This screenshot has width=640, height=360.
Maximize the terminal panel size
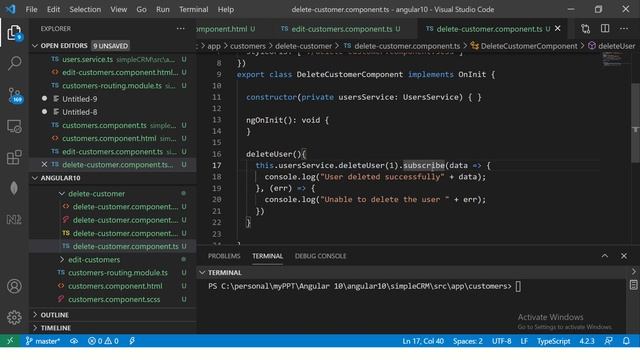click(x=605, y=256)
